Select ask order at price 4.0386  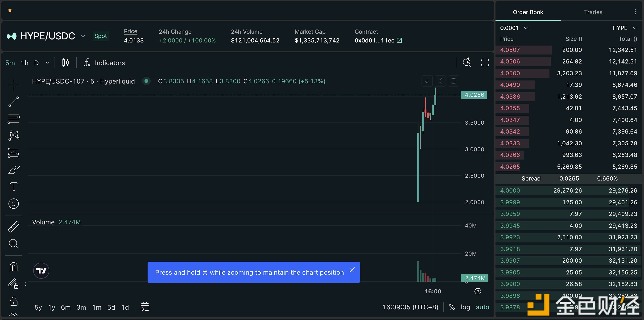point(569,97)
